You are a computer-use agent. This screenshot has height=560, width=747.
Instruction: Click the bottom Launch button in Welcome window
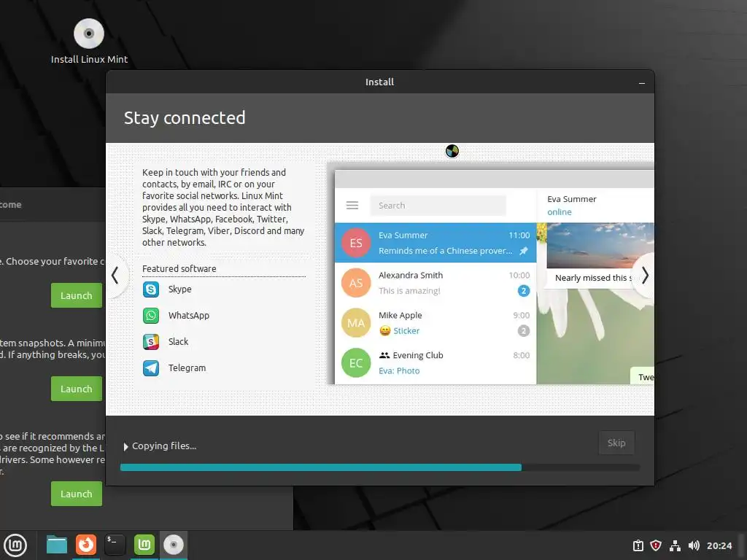pos(76,494)
